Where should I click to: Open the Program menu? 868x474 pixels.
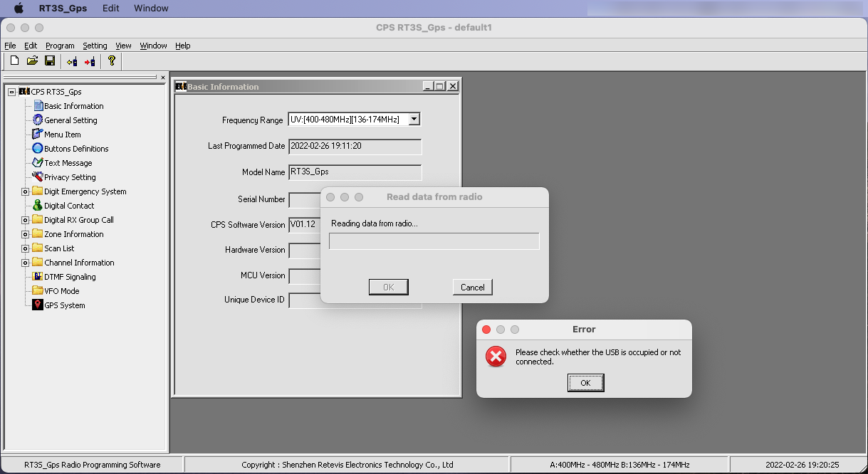coord(60,46)
